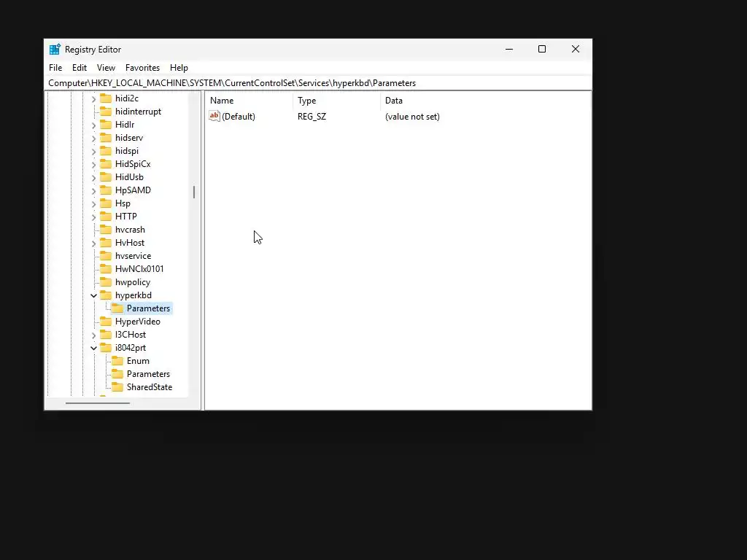Click the (Default) string value icon
Screen dimensions: 747x560
(214, 116)
